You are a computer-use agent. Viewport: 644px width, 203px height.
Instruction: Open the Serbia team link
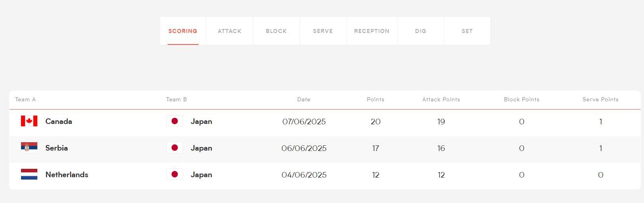[x=57, y=148]
